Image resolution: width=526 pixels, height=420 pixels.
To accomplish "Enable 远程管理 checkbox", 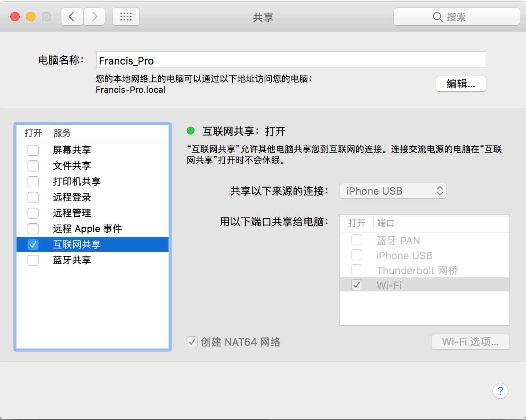I will [33, 213].
